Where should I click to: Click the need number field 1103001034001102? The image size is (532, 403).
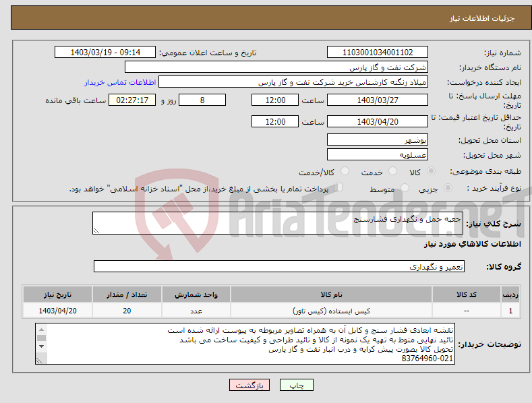click(x=378, y=53)
